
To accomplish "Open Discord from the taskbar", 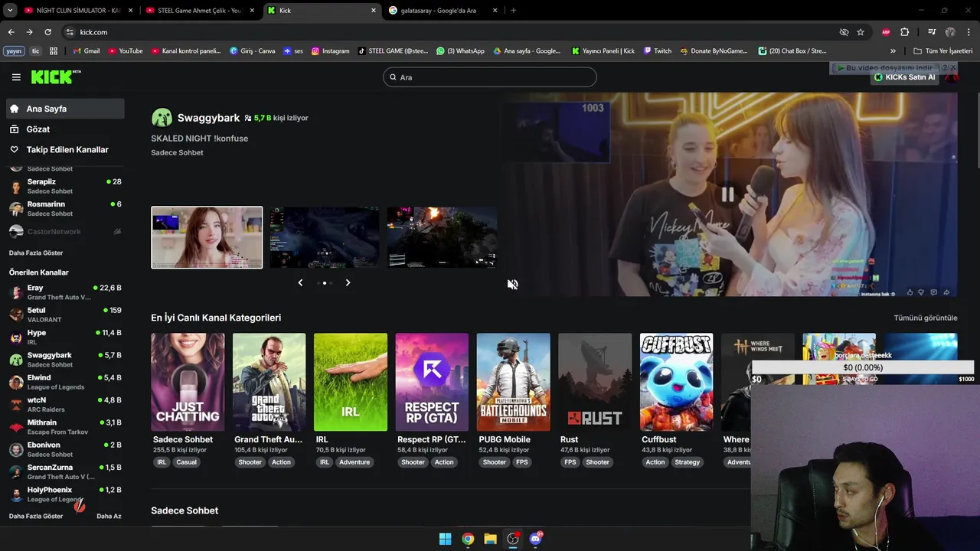I will (535, 539).
